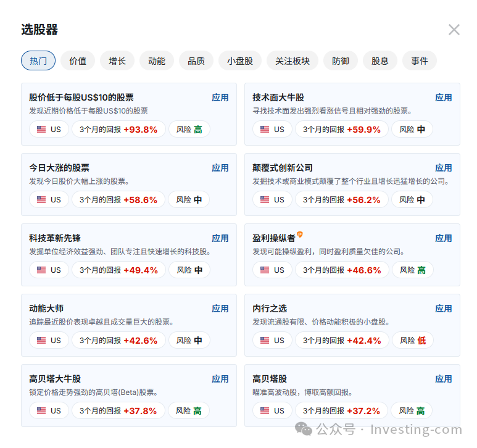Apply the 高贝塔大牛股 screener
477x448 pixels.
(220, 378)
